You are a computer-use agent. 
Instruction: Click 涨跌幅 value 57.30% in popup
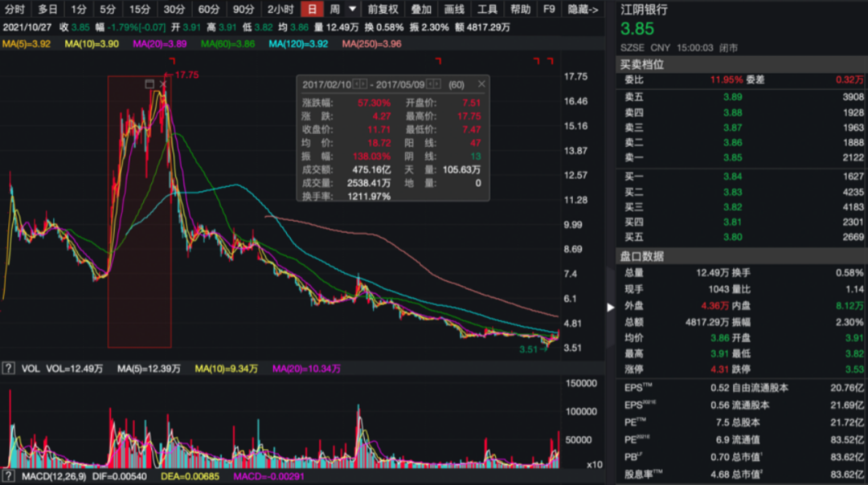(x=374, y=103)
